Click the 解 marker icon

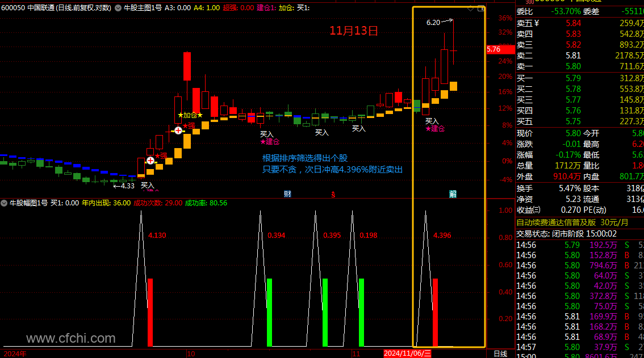coord(453,194)
